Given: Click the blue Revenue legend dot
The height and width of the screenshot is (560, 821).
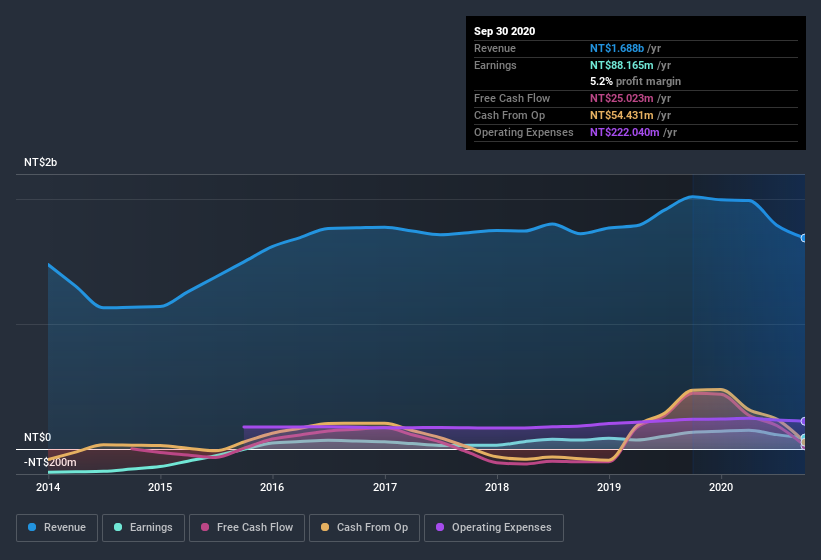Looking at the screenshot, I should (x=32, y=527).
